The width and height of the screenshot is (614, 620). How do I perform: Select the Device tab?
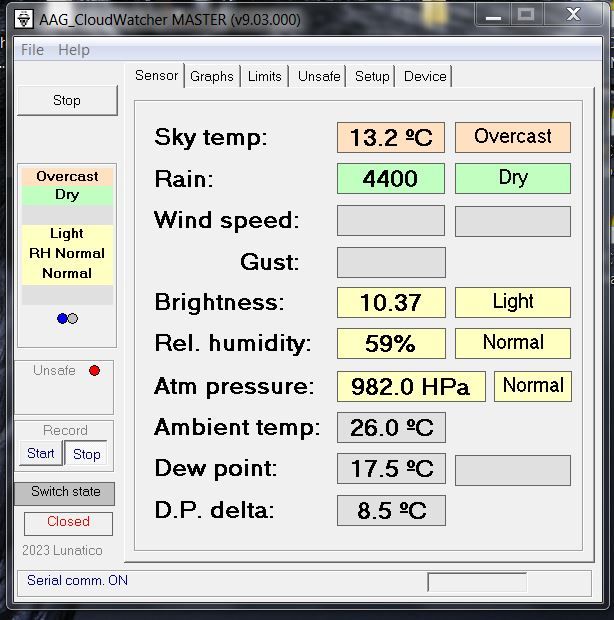coord(425,76)
